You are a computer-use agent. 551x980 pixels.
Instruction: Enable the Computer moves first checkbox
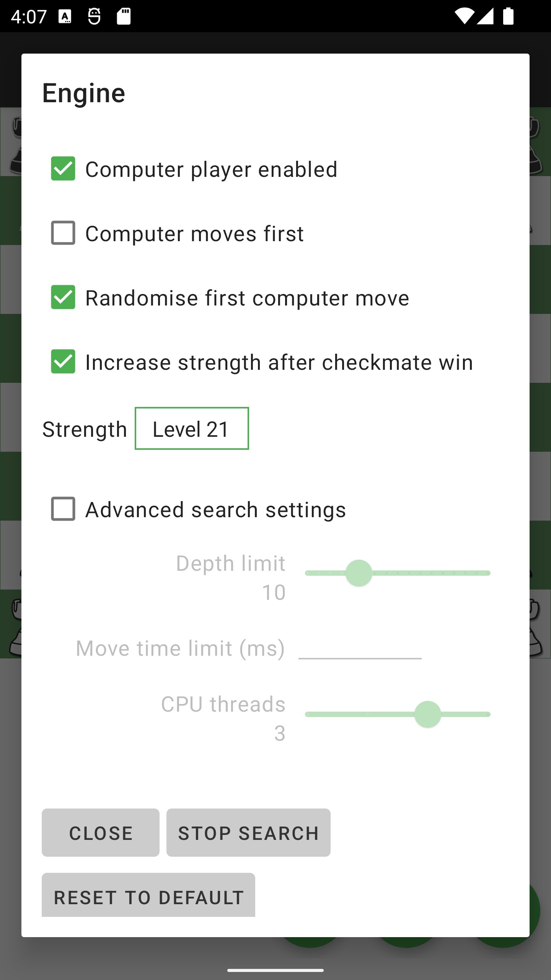63,233
